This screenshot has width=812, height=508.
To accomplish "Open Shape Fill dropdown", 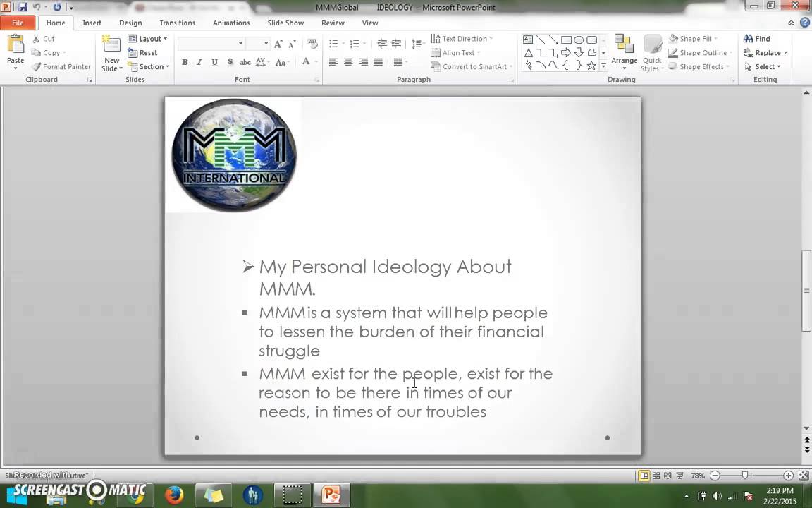I will coord(694,39).
